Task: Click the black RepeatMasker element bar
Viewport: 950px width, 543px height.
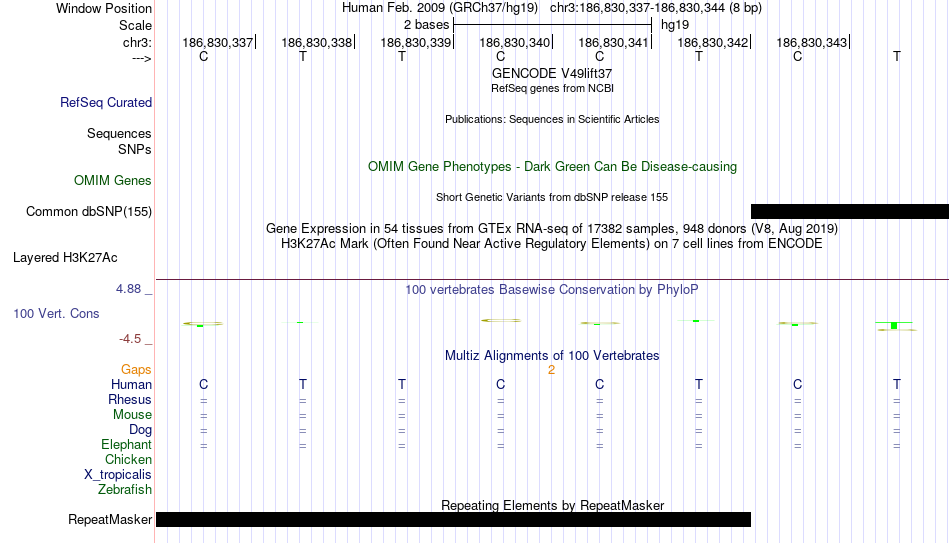Action: pyautogui.click(x=453, y=519)
